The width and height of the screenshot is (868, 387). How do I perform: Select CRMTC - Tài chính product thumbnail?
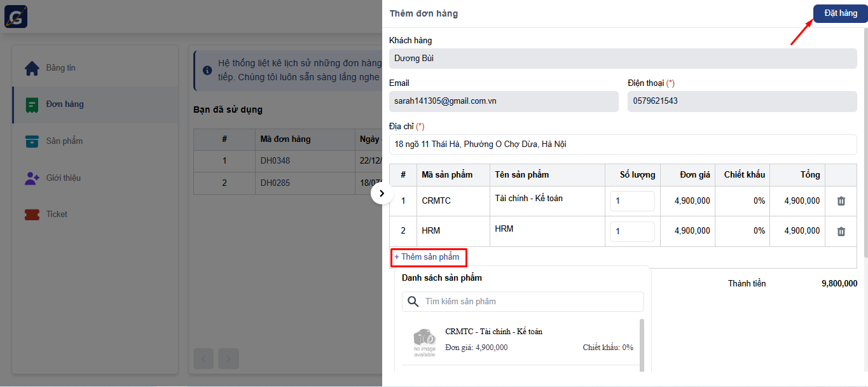(424, 341)
